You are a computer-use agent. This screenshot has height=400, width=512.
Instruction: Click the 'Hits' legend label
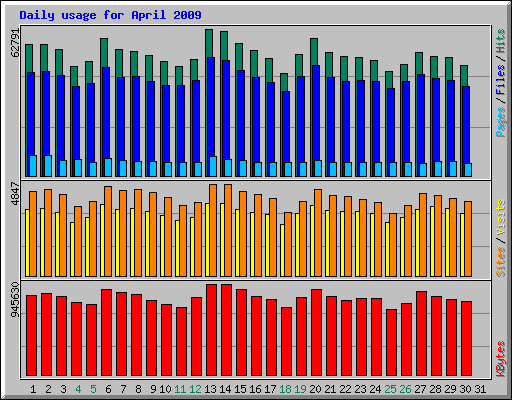(x=501, y=41)
